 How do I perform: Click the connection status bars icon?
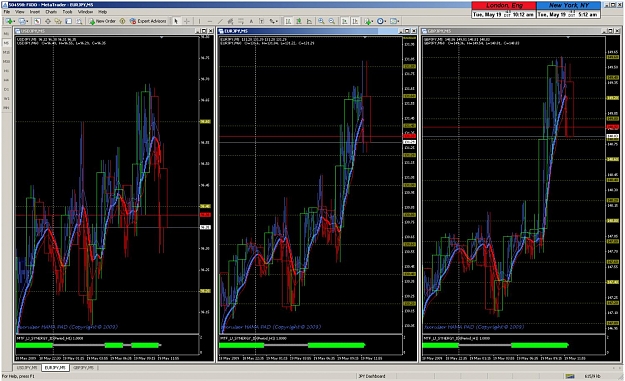click(570, 376)
